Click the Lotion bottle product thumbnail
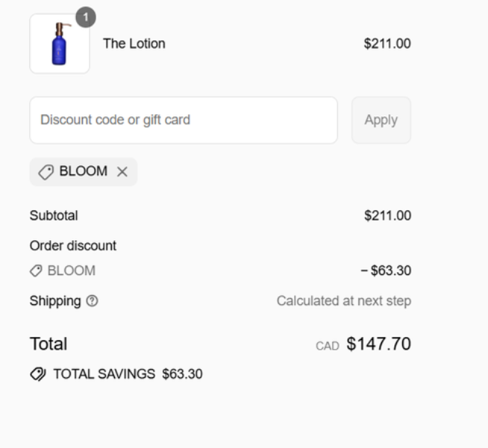 (60, 44)
